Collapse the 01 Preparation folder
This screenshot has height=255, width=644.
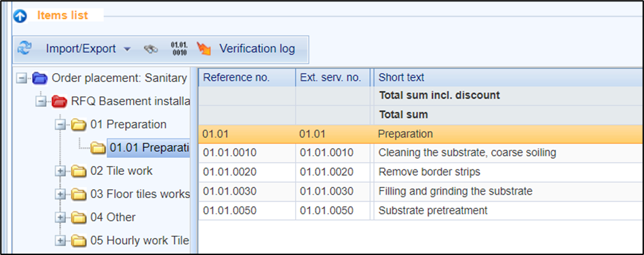(x=60, y=124)
